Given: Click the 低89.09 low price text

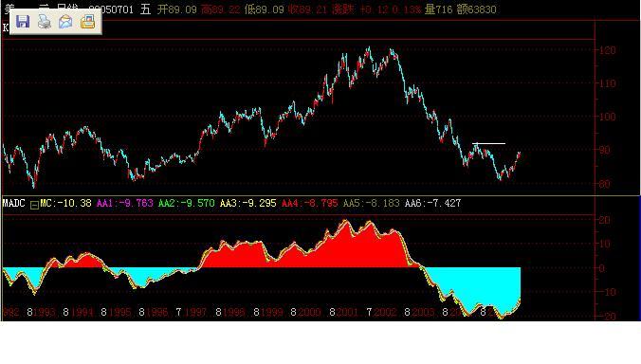Looking at the screenshot, I should pos(264,9).
